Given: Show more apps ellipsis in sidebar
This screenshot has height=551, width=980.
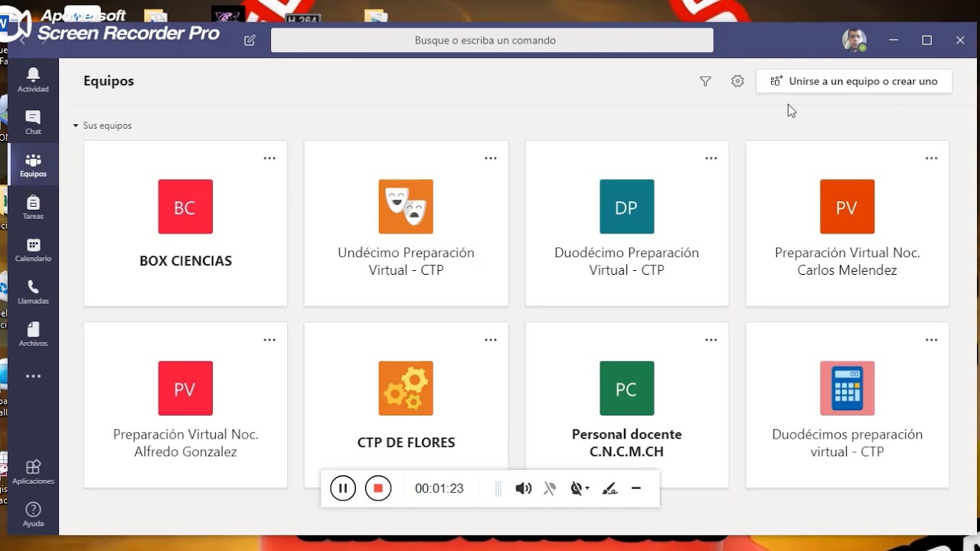Looking at the screenshot, I should 33,377.
